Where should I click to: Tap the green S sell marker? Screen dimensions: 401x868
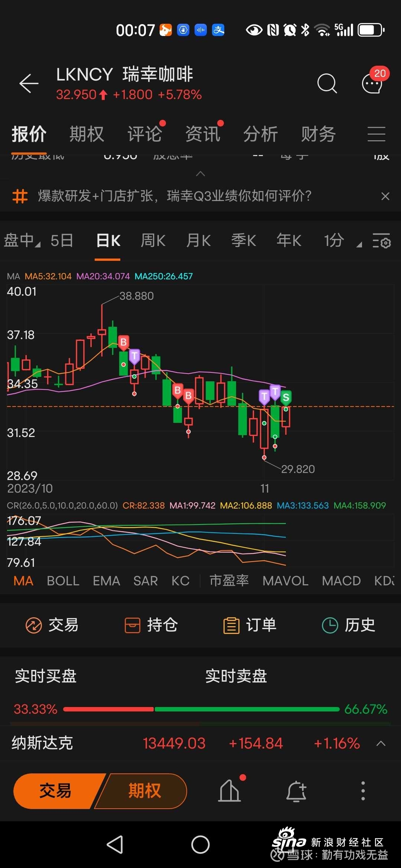point(286,398)
